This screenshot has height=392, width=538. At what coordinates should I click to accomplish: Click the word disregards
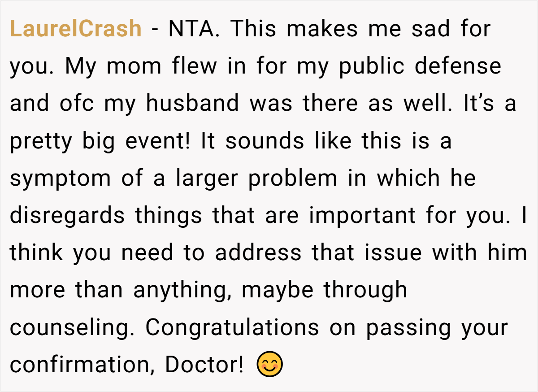(x=67, y=215)
